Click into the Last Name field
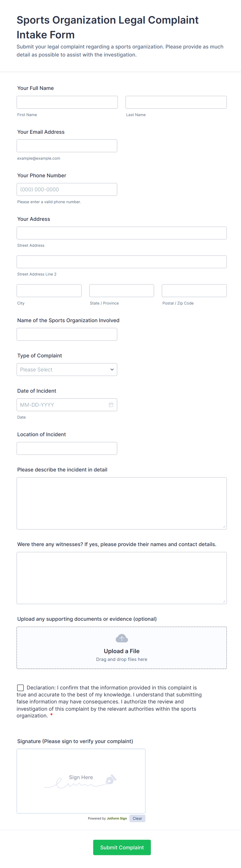 coord(176,102)
